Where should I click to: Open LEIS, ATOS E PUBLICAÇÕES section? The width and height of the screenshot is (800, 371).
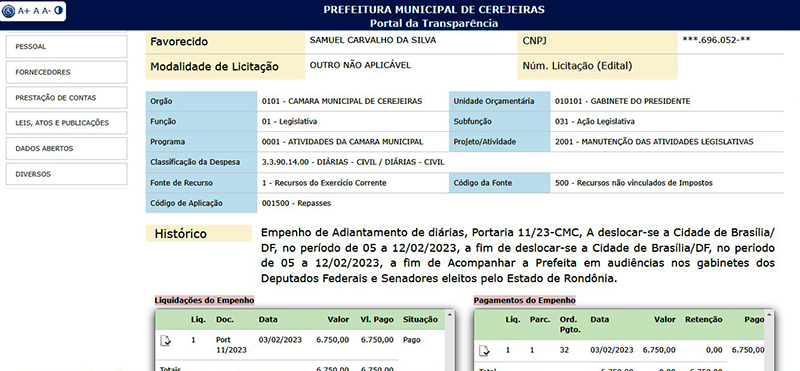point(66,123)
